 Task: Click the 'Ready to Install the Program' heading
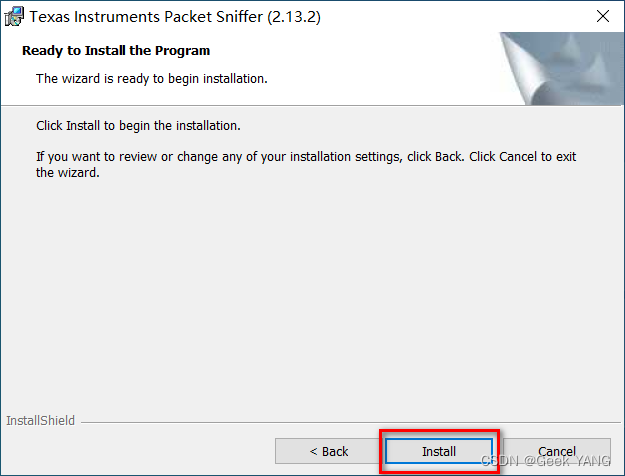(x=116, y=50)
